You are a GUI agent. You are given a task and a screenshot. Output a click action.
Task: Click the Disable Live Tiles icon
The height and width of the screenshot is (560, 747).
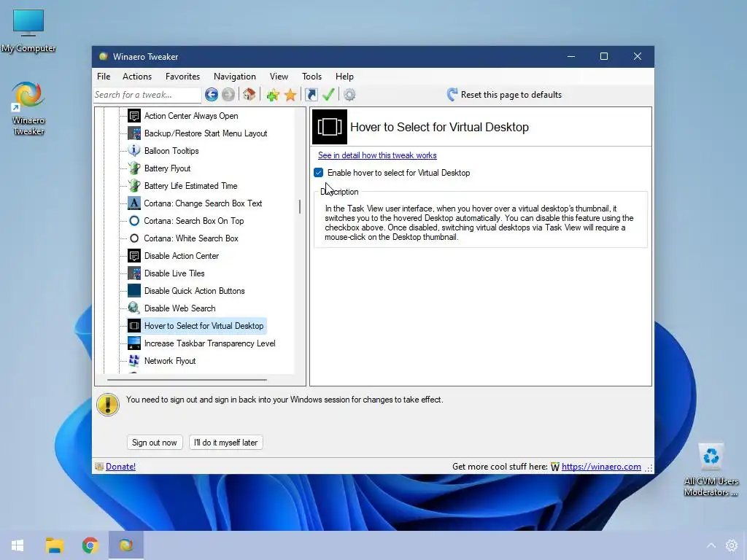[134, 273]
